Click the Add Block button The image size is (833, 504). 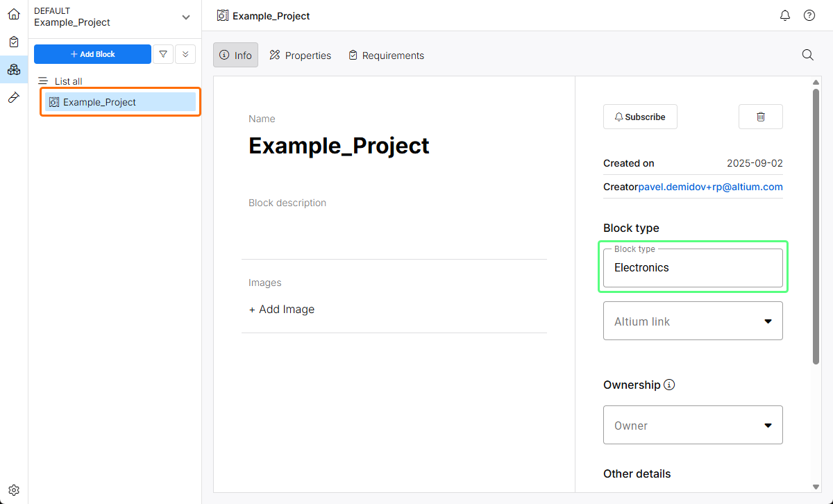(92, 54)
